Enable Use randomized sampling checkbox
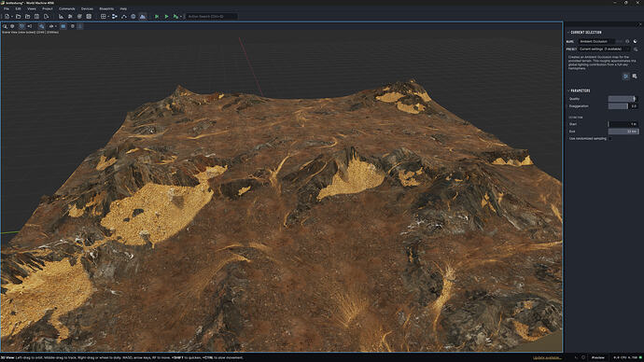 pos(609,139)
